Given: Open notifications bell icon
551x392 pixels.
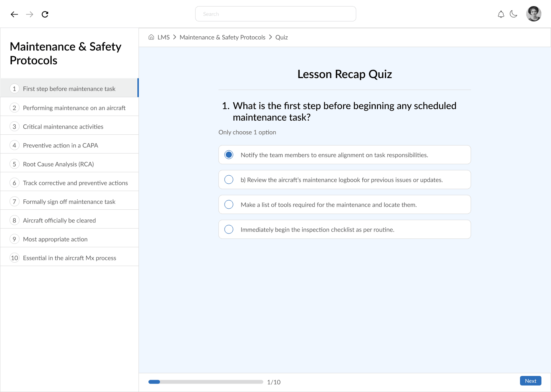Looking at the screenshot, I should tap(501, 14).
